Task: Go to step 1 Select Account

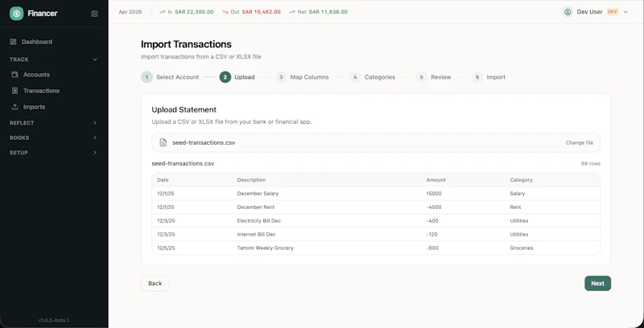Action: click(170, 77)
